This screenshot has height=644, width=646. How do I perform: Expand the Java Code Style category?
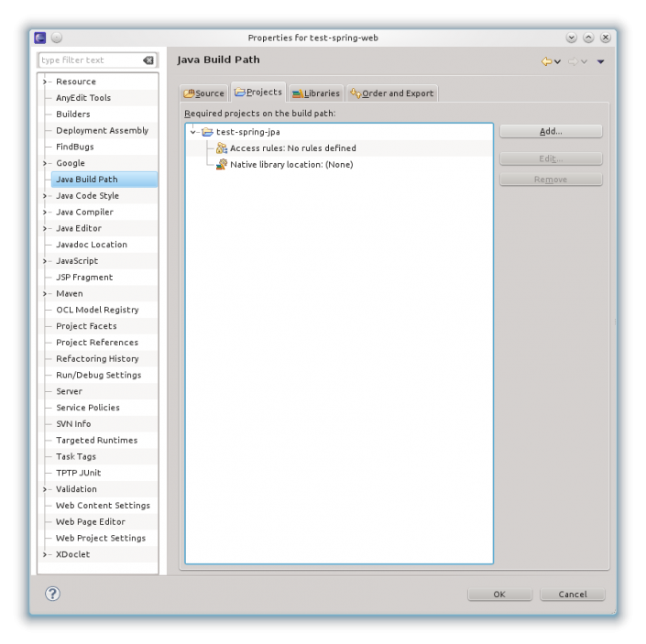[44, 196]
